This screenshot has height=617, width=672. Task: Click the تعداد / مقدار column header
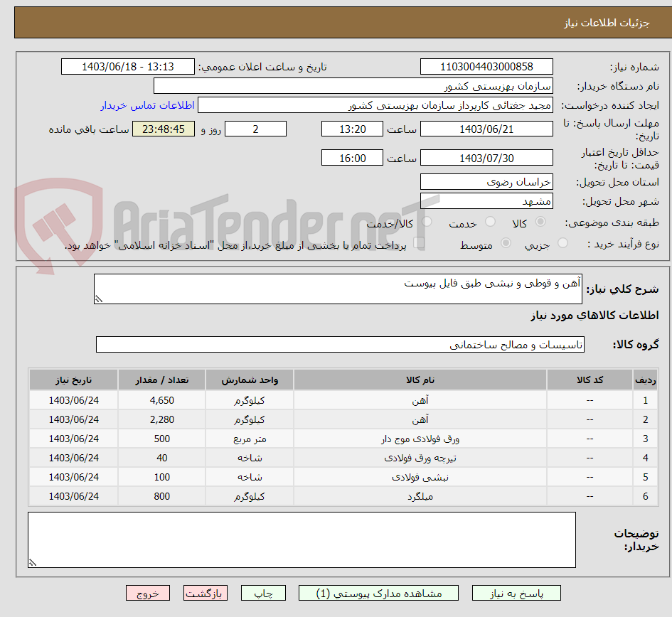(161, 380)
